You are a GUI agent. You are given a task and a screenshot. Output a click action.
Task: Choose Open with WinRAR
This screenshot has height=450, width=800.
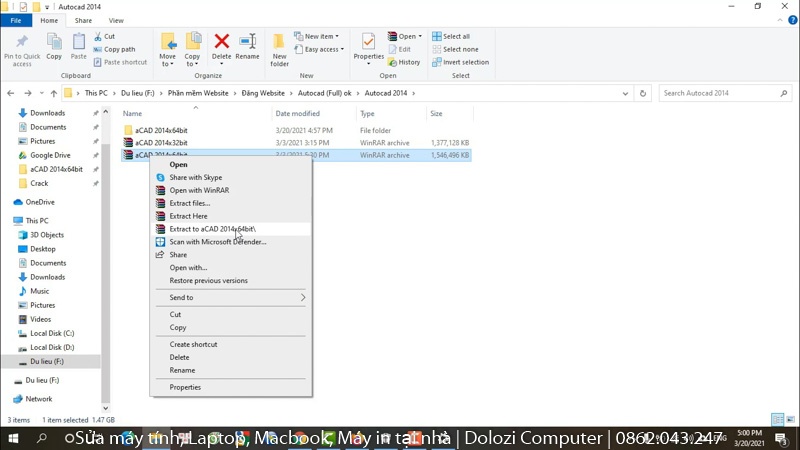(x=199, y=190)
